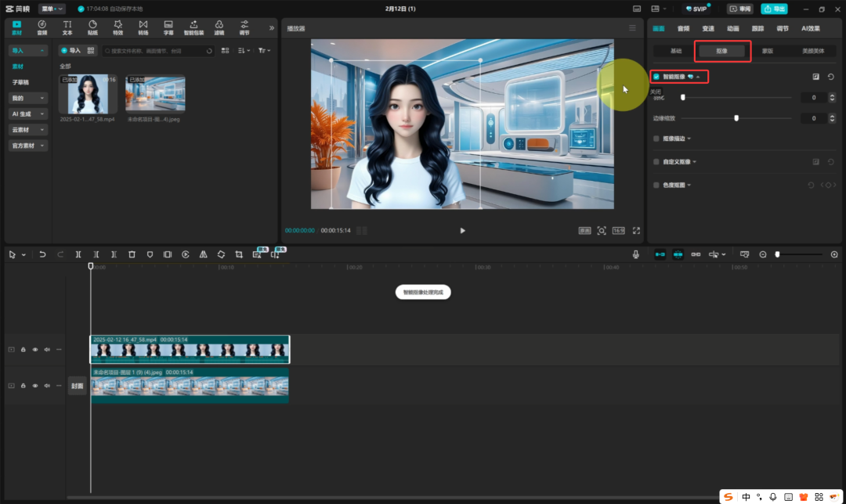Screen dimensions: 846x504
Task: Switch to the 动画 tab in properties
Action: tap(732, 28)
